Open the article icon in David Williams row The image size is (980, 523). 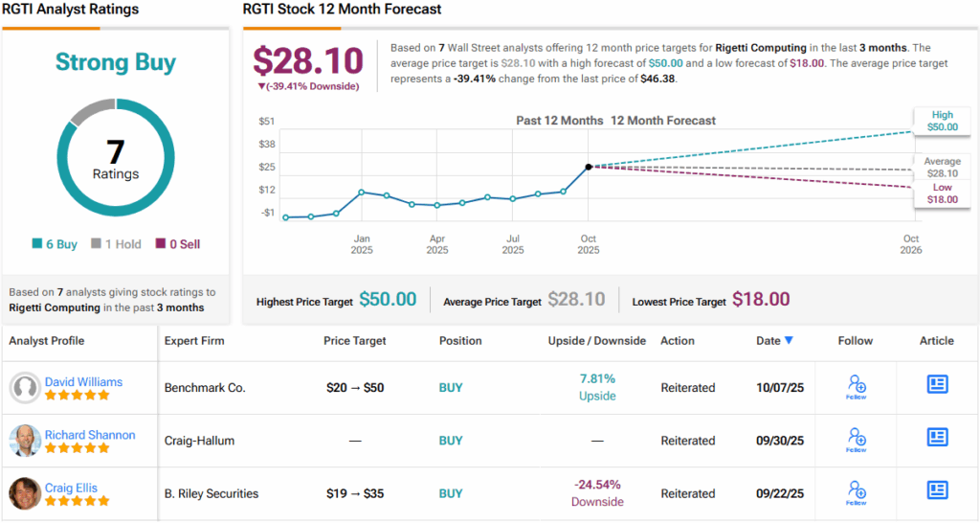pyautogui.click(x=937, y=384)
